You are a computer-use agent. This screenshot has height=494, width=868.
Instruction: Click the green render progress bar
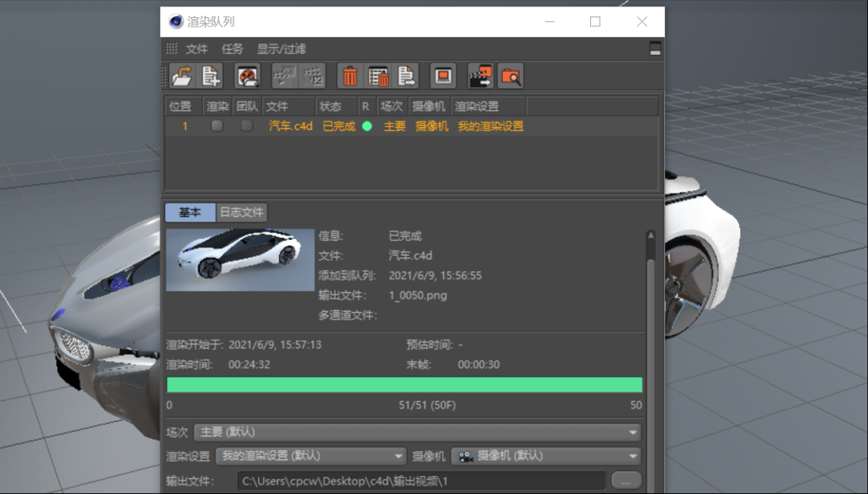404,385
